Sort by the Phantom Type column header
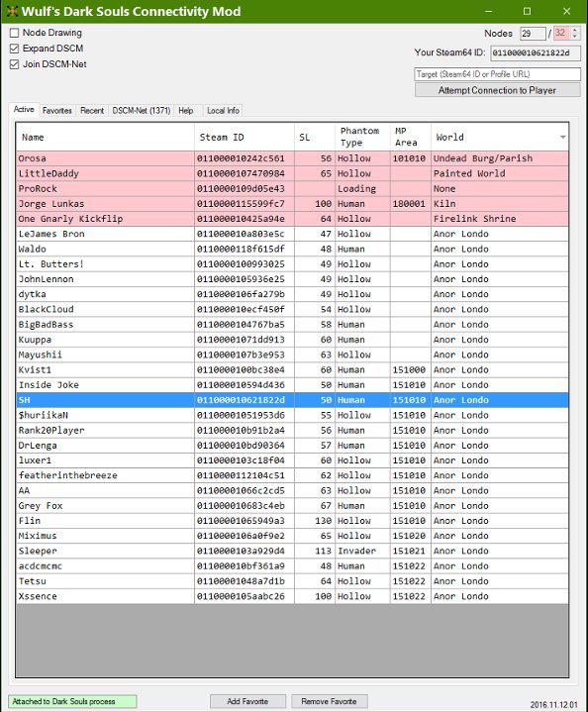The width and height of the screenshot is (588, 712). click(362, 137)
